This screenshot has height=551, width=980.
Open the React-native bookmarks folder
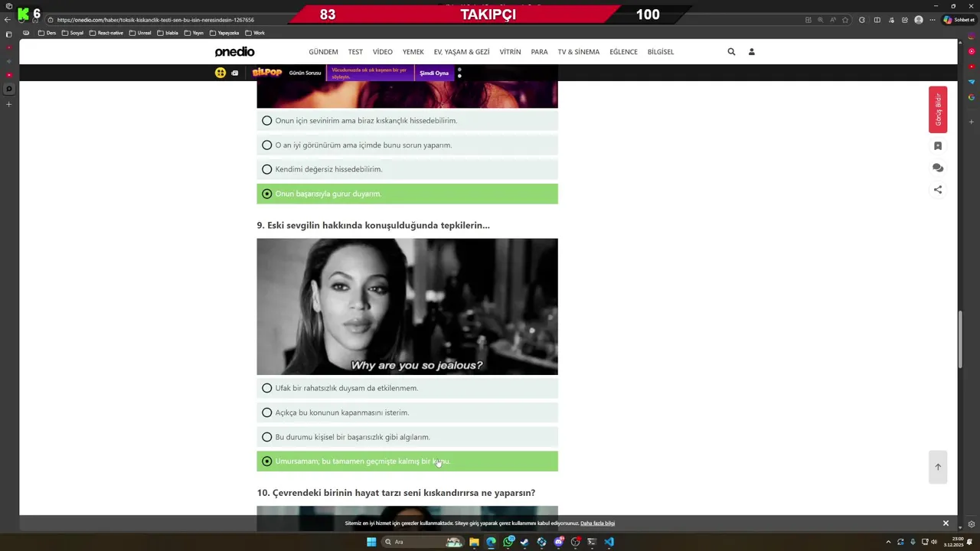click(106, 33)
